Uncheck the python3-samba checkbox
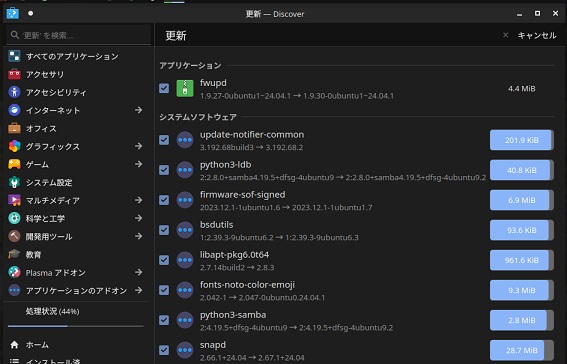This screenshot has height=364, width=567. pos(164,320)
